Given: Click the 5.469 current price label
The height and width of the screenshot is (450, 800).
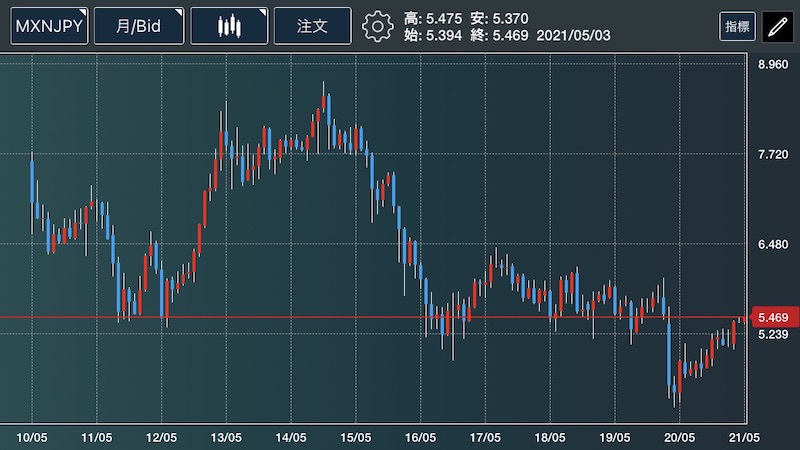Looking at the screenshot, I should tap(772, 317).
